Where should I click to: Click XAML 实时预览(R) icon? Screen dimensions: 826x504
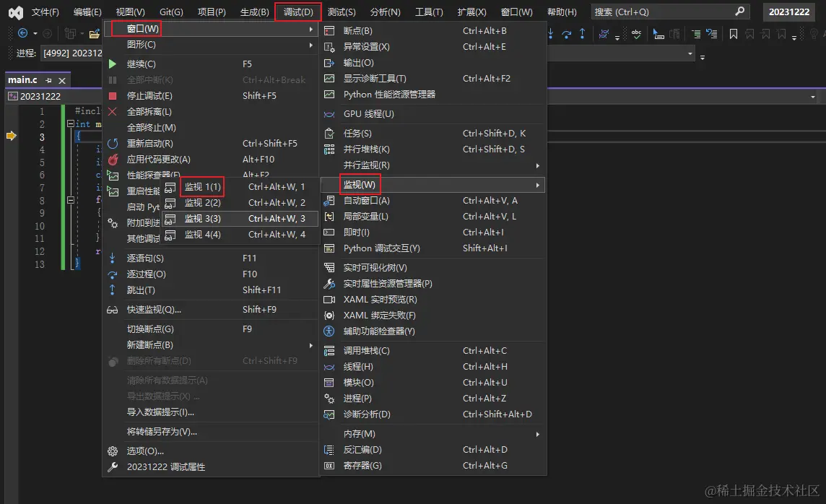[329, 299]
